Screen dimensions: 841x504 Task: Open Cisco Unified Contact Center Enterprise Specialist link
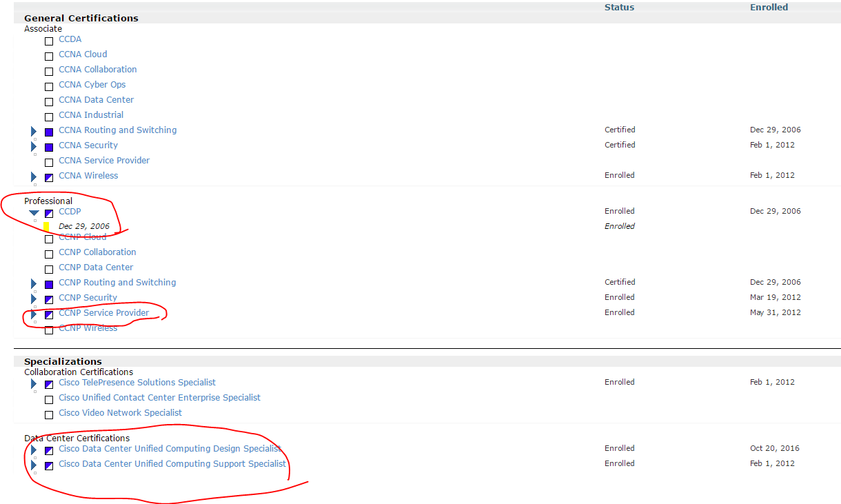[x=160, y=398]
